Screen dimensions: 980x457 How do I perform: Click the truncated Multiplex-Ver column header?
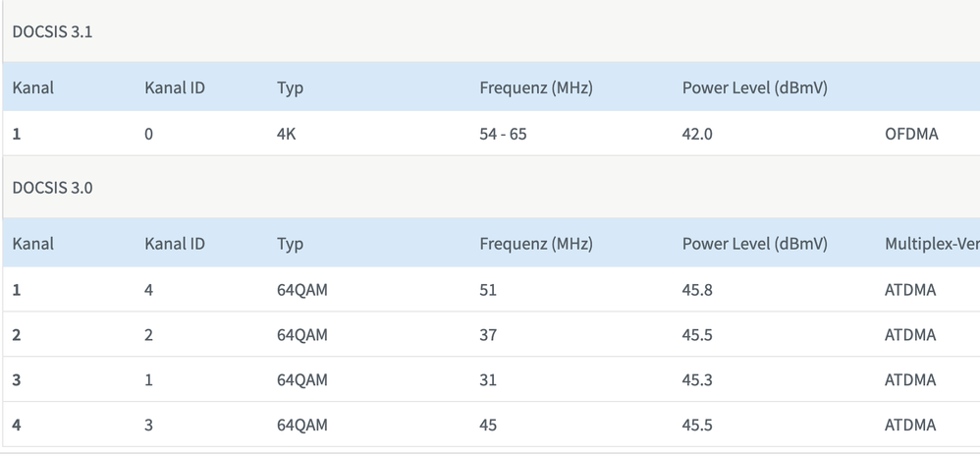(931, 244)
